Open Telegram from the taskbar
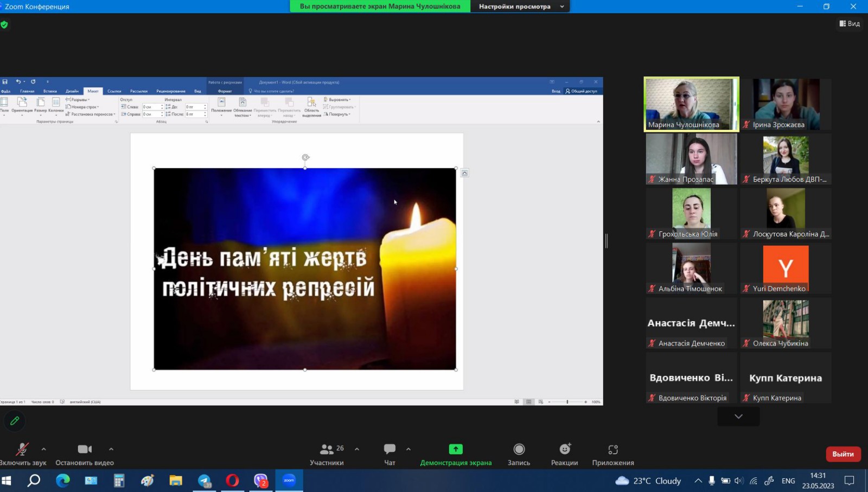Image resolution: width=868 pixels, height=492 pixels. tap(205, 481)
